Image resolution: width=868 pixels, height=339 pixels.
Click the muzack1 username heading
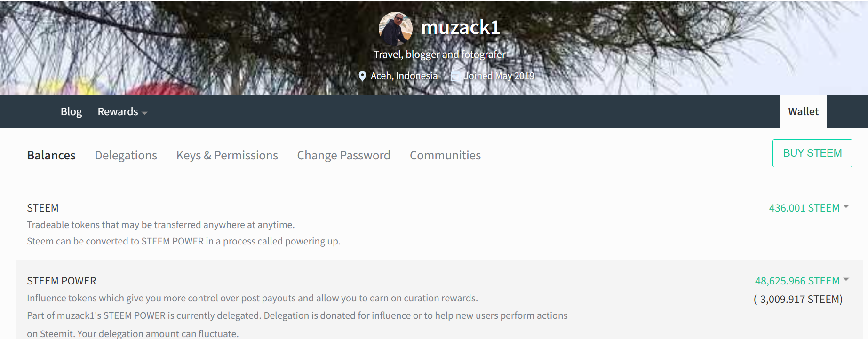coord(460,27)
